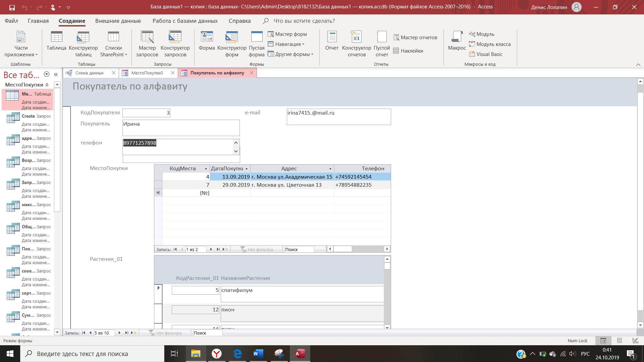Go to next record in main form navigator
This screenshot has width=644, height=362.
point(119,333)
